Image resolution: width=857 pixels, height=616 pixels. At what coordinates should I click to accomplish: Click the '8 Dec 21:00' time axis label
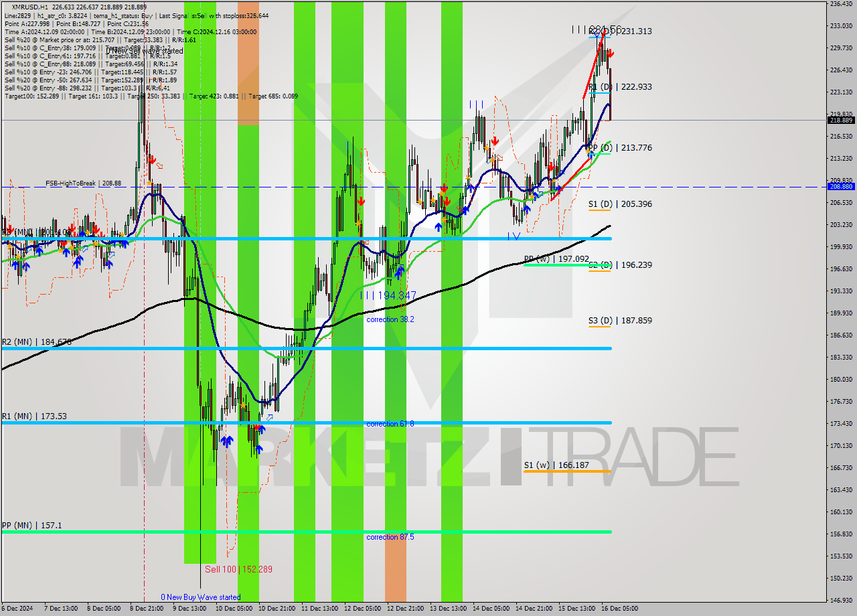147,609
